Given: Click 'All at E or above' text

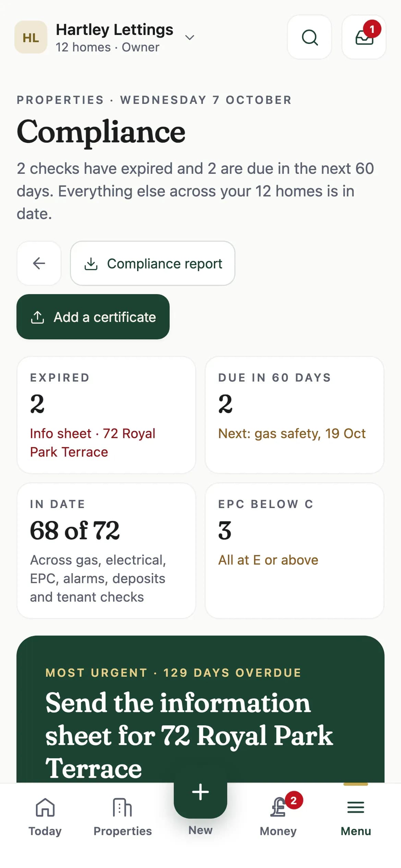Looking at the screenshot, I should 268,560.
